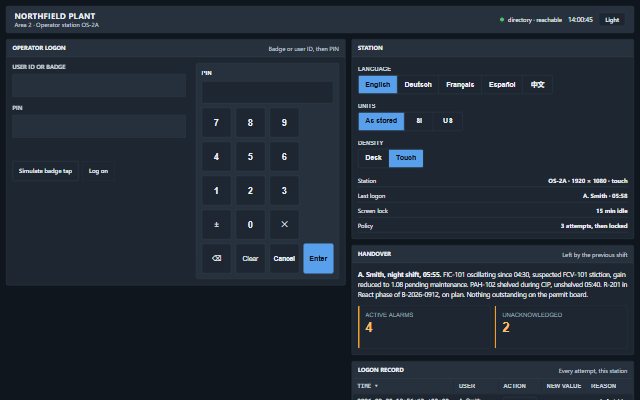This screenshot has height=400, width=640.
Task: Set density to Desk
Action: click(x=373, y=158)
